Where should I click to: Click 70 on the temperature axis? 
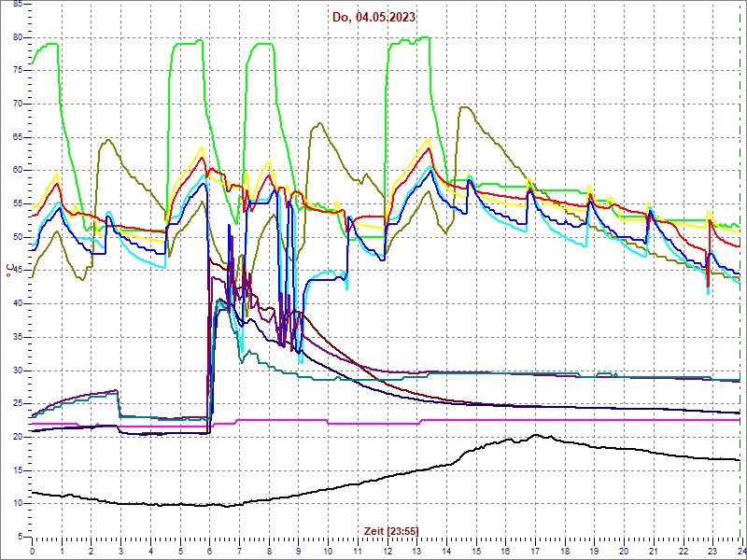[x=18, y=104]
